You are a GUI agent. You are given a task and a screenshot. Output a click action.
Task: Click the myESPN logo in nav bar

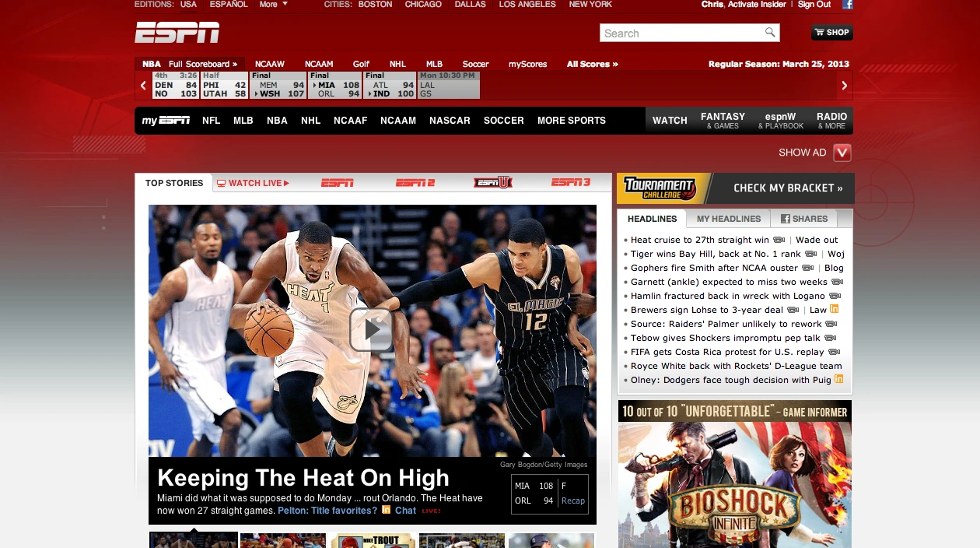click(166, 121)
